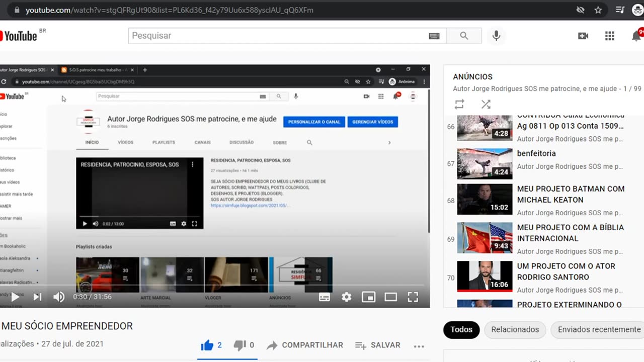
Task: Click the '27 de jul. de 2021' upload date
Action: pos(72,344)
